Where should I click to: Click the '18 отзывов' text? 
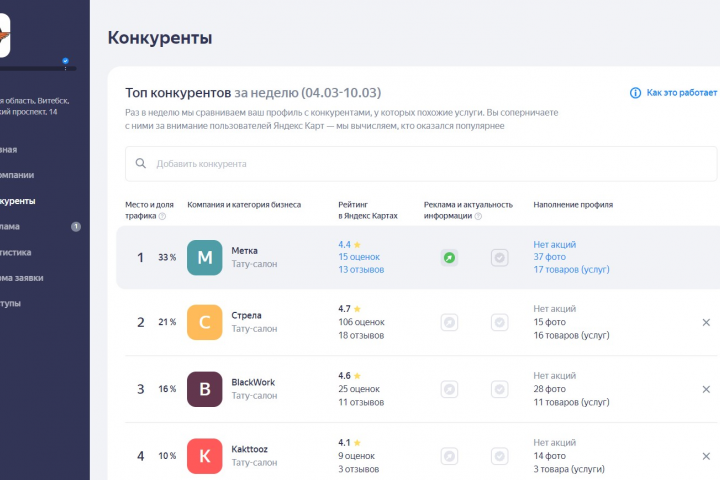click(361, 336)
